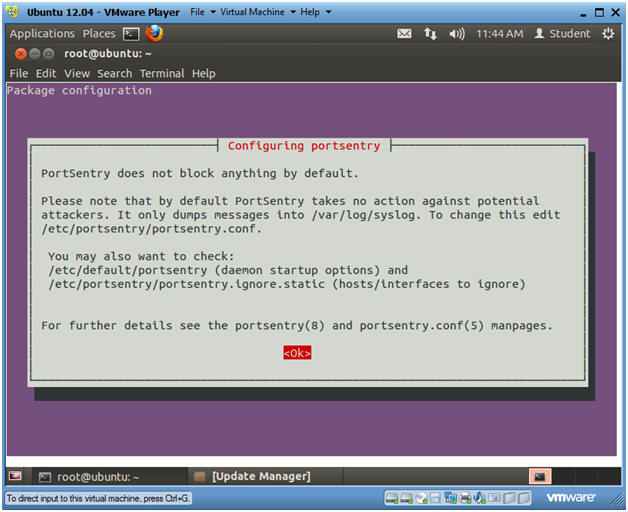
Task: Click the VMware Player title bar logo icon
Action: click(12, 12)
